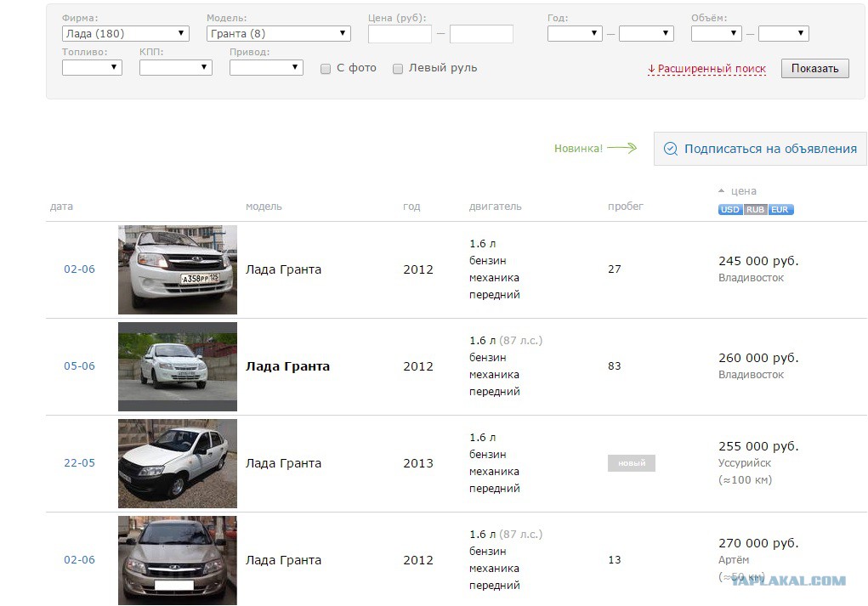The height and width of the screenshot is (606, 868).
Task: Open thumbnail of white Lada with plate А358РР
Action: pyautogui.click(x=178, y=269)
